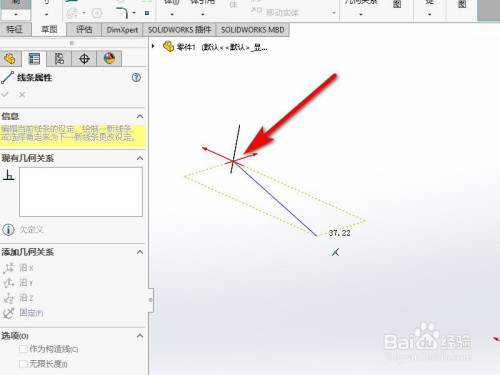Click the 线条属性 panel title
500x375 pixels.
point(34,78)
